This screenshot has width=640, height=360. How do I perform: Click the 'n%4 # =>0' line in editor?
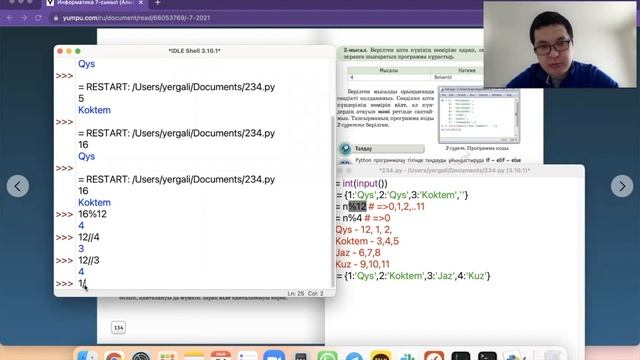coord(363,218)
